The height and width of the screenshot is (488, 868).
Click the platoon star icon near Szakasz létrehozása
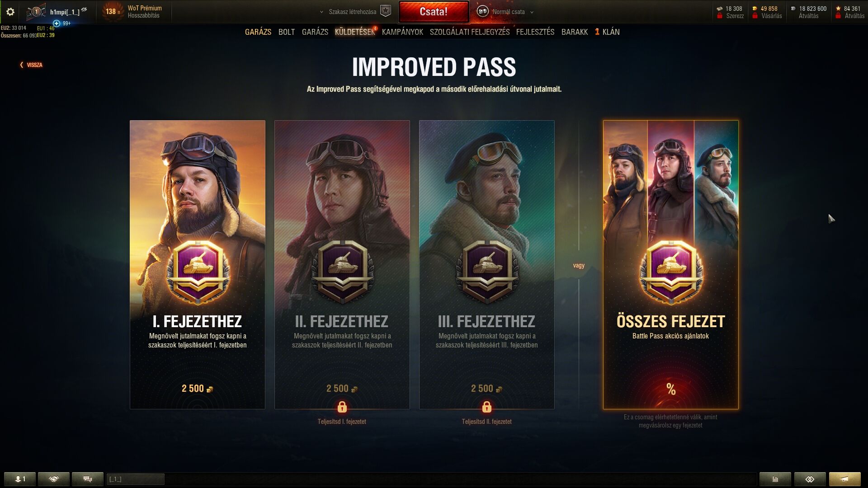386,11
